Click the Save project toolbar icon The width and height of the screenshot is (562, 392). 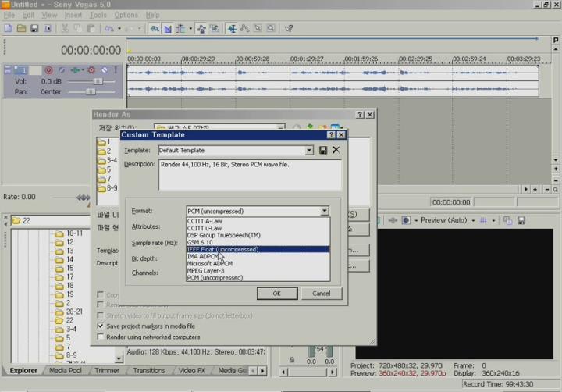[x=34, y=28]
